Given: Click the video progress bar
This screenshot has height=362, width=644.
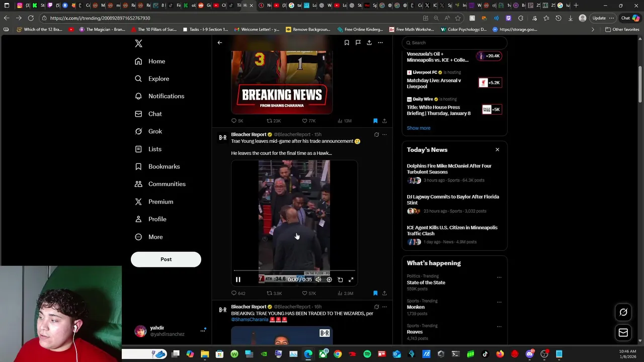Looking at the screenshot, I should click(x=294, y=271).
